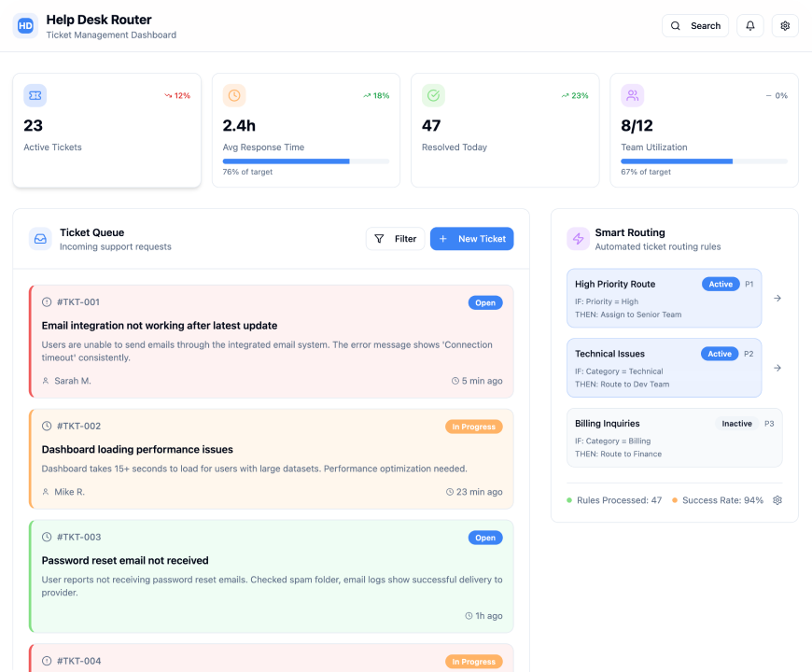Click Avg Response Time progress bar
Image resolution: width=812 pixels, height=672 pixels.
(x=306, y=161)
